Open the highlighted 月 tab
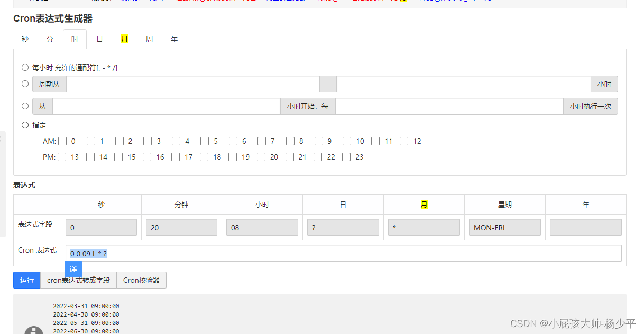This screenshot has height=334, width=644. click(x=124, y=39)
